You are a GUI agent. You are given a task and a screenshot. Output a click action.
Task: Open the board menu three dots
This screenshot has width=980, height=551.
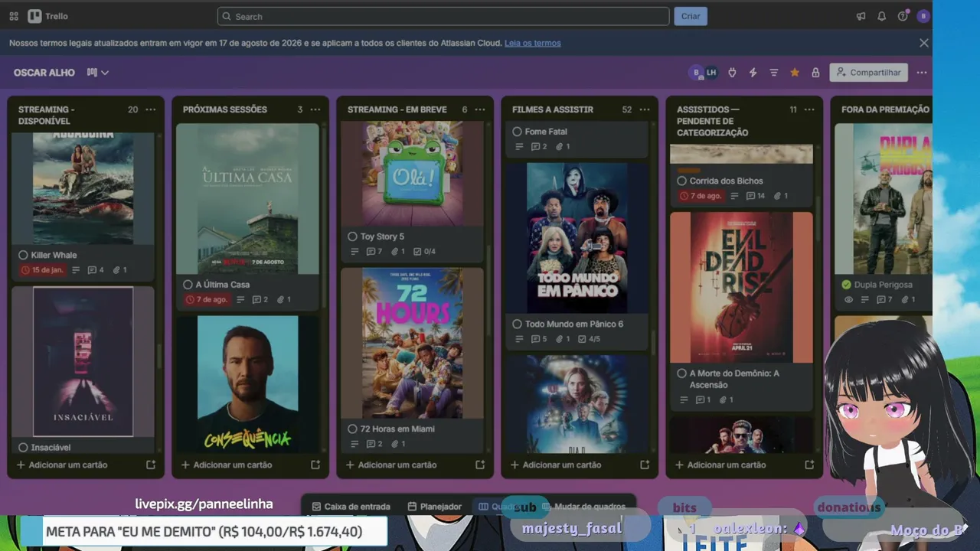922,73
